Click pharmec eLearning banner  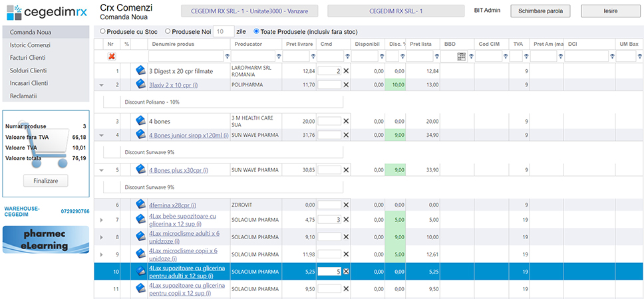pyautogui.click(x=46, y=239)
